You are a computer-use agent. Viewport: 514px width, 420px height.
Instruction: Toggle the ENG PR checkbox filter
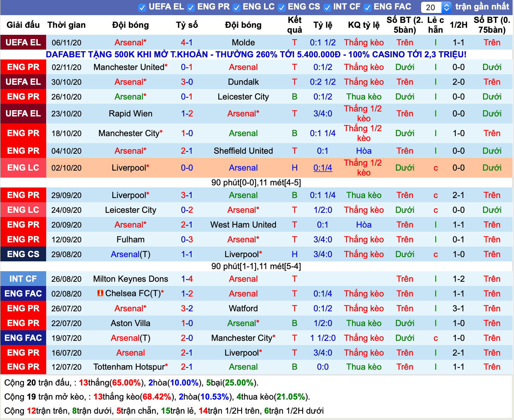191,7
